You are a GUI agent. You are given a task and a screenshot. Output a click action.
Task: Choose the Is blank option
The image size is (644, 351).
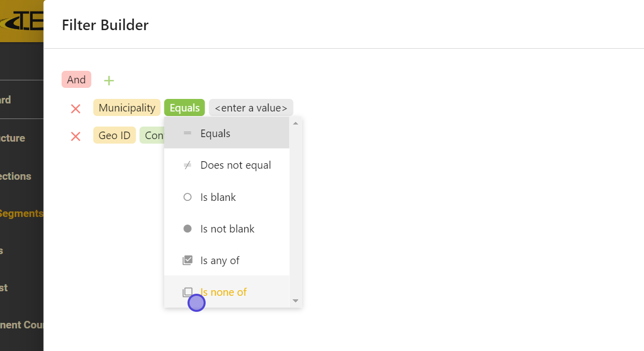pyautogui.click(x=218, y=197)
